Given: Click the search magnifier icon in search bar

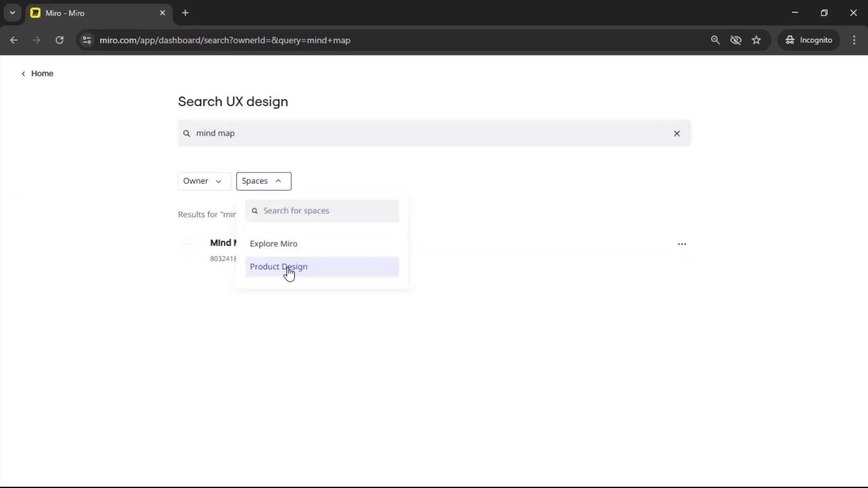Looking at the screenshot, I should (186, 133).
